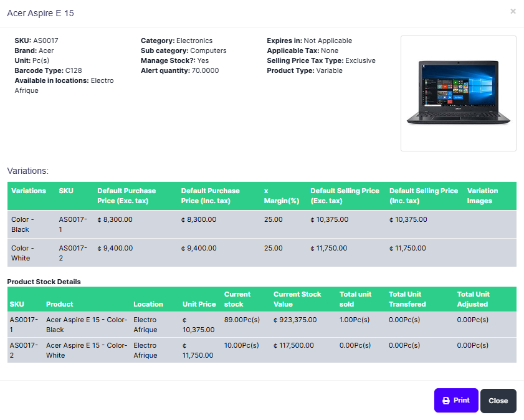
Task: Click the 'Product Stock Details' heading
Action: click(44, 282)
